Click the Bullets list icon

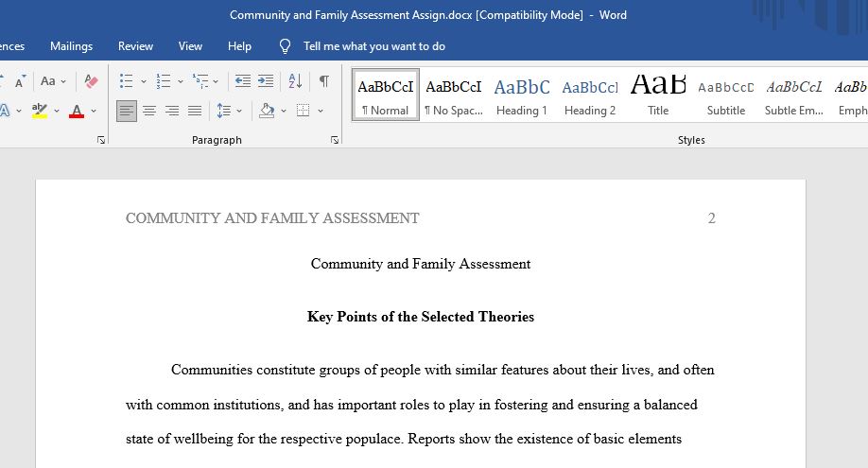(126, 81)
